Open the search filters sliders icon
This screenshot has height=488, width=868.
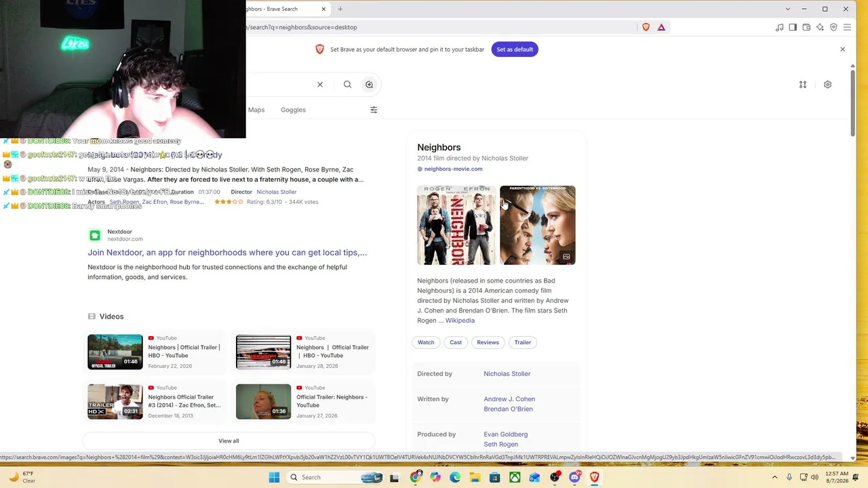[x=374, y=110]
